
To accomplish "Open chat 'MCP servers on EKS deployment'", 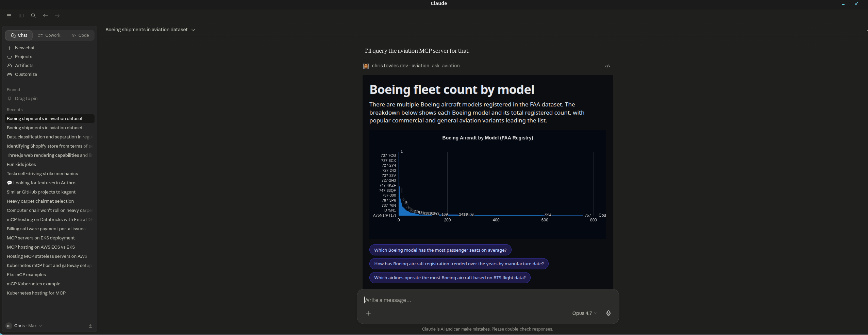I will point(50,238).
